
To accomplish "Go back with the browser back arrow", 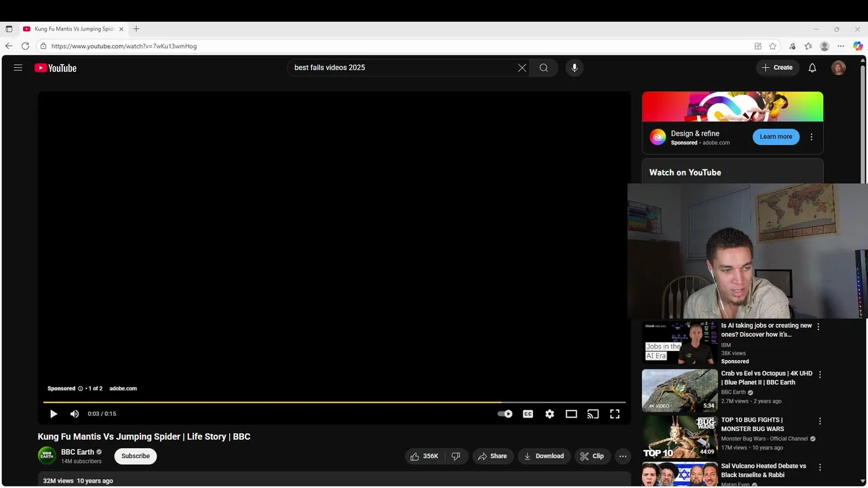I will (9, 46).
